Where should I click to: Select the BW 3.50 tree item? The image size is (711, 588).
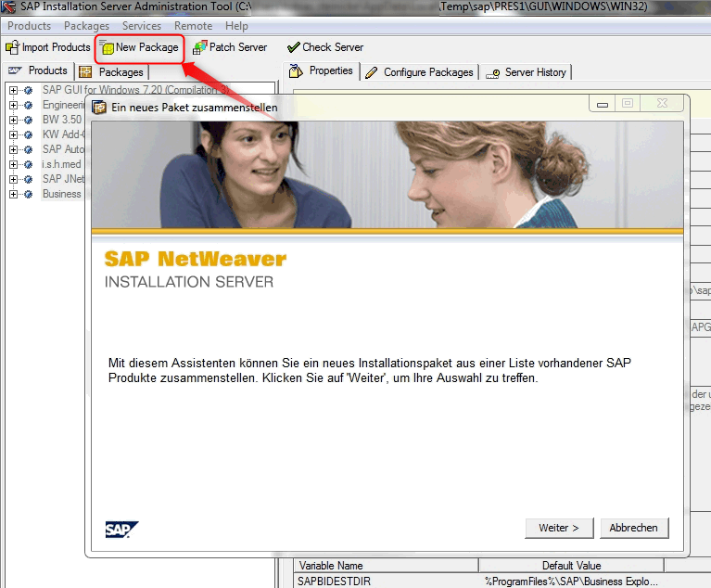pos(62,120)
